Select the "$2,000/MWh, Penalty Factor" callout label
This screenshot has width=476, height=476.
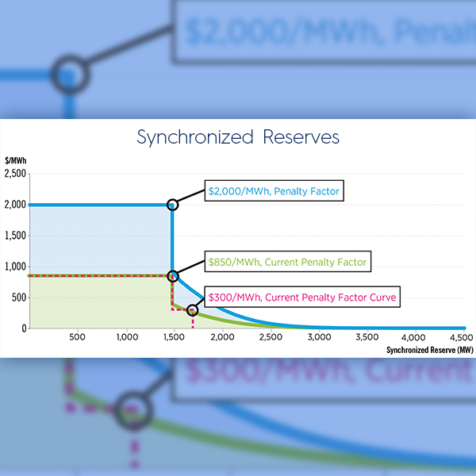273,191
